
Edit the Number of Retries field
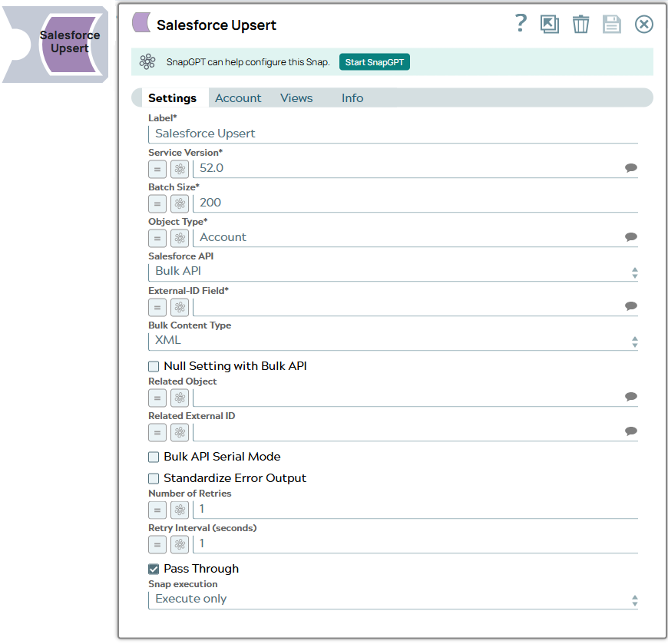(x=415, y=510)
